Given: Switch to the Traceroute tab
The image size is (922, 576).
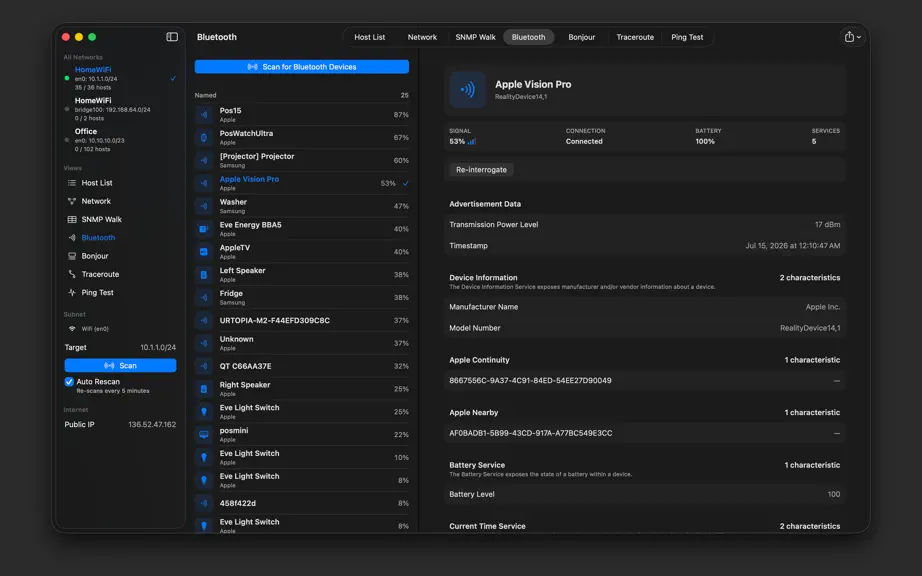Looking at the screenshot, I should point(635,37).
